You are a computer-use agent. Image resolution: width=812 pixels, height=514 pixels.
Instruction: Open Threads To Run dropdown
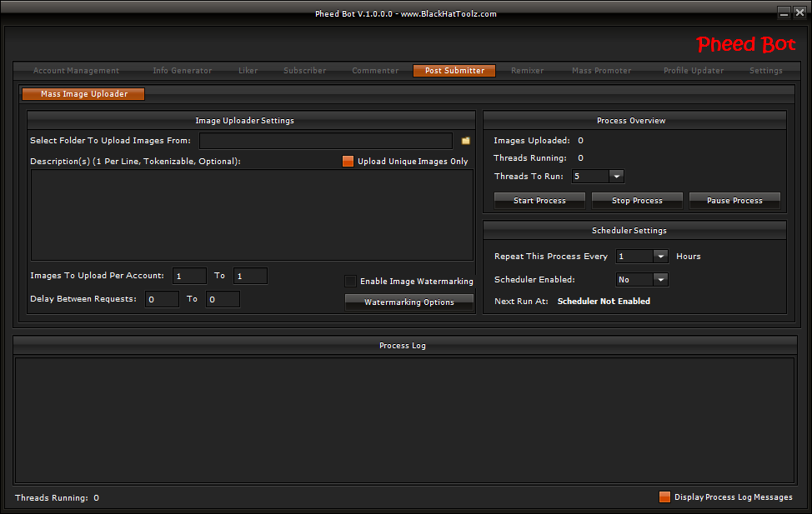pos(616,177)
